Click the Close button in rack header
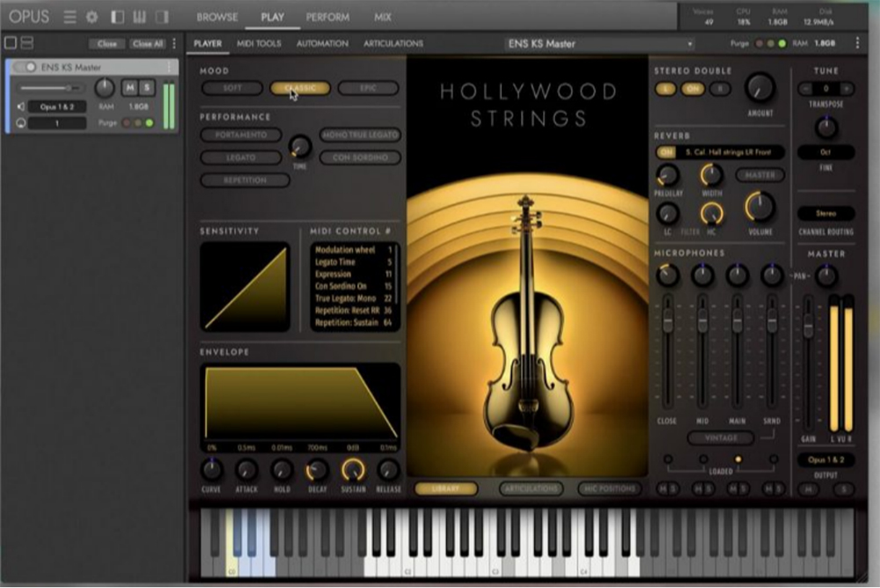880x588 pixels. [106, 43]
